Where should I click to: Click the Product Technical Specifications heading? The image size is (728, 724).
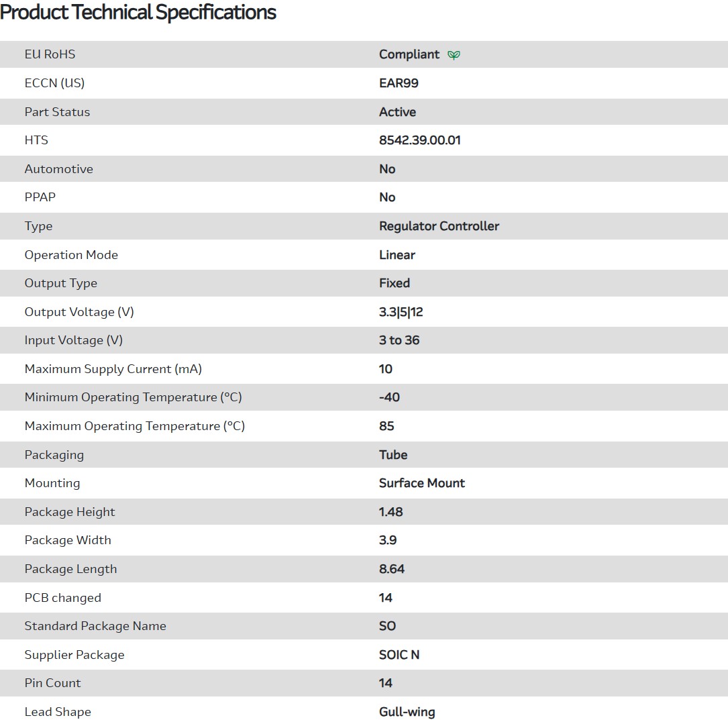138,12
